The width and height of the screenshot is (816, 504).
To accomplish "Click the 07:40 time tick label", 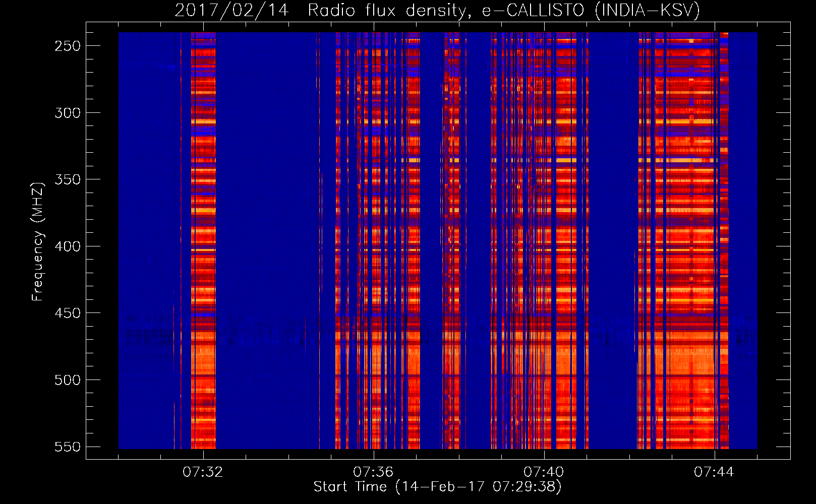I will click(x=544, y=472).
